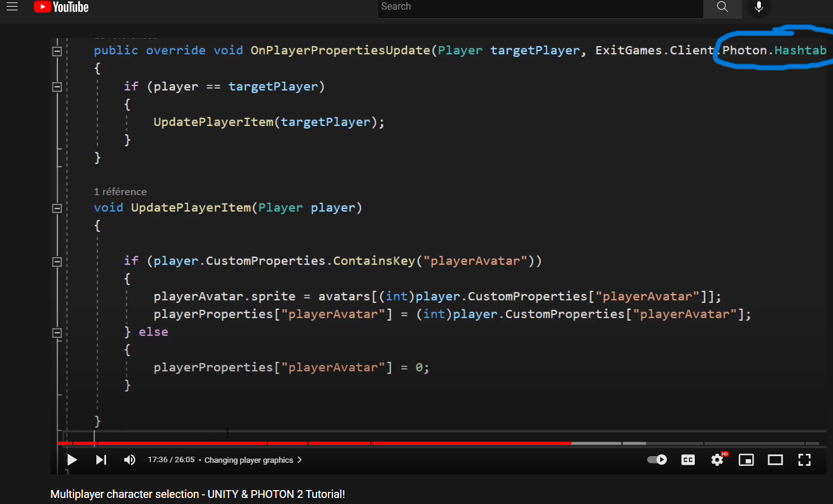Collapse the 'if (player == targetPlayer)' block
This screenshot has height=504, width=833.
(57, 87)
